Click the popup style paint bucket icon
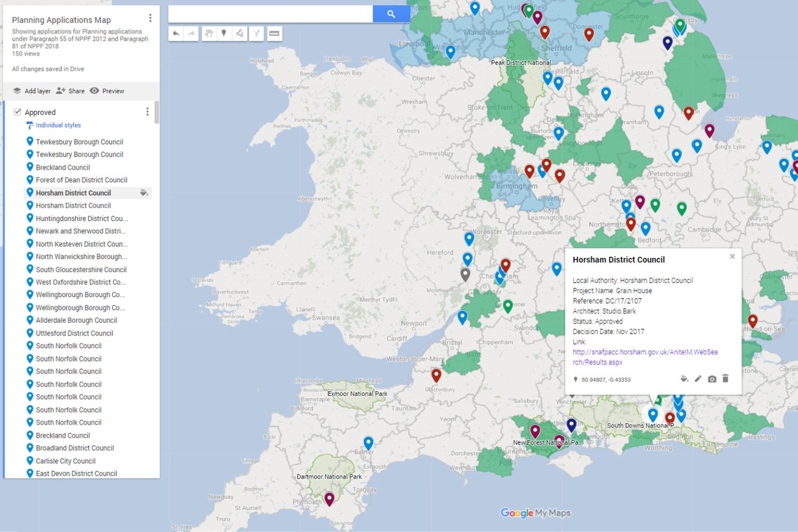The image size is (798, 532). point(684,379)
